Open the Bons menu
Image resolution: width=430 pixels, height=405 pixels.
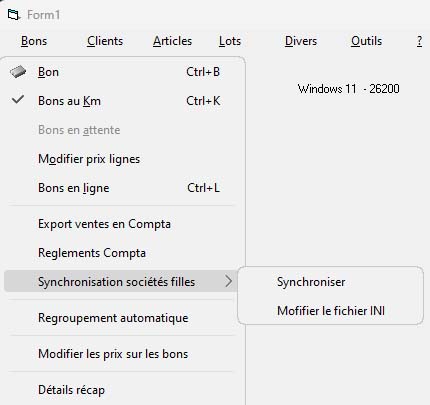pos(34,41)
